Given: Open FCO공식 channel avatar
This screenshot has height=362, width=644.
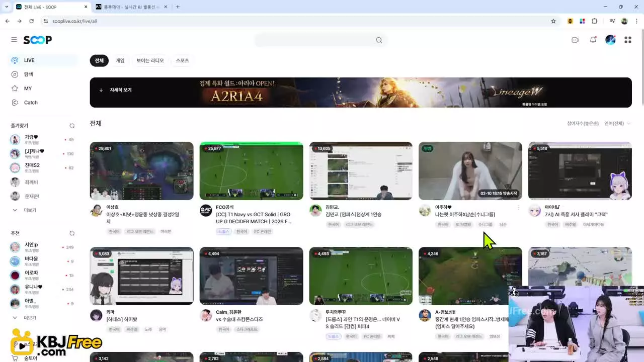Looking at the screenshot, I should pos(206,211).
